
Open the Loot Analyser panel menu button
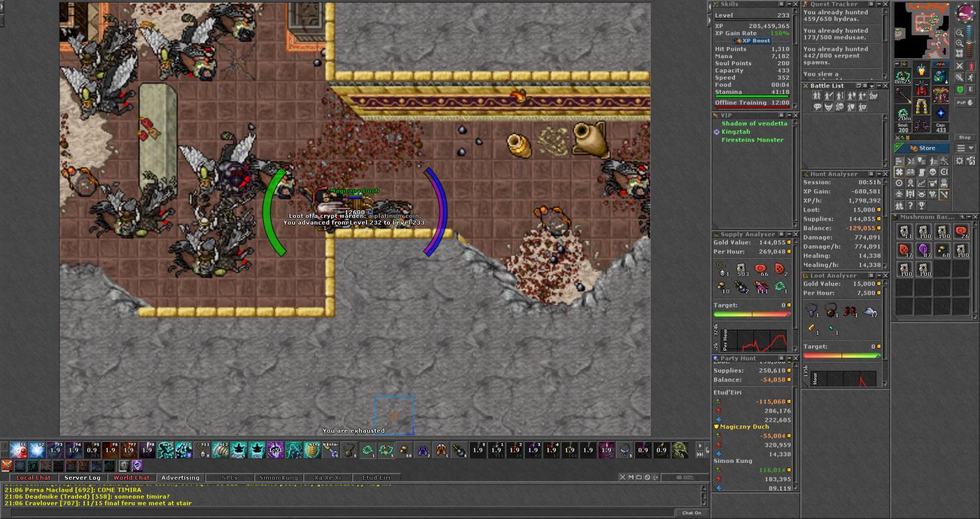click(x=871, y=275)
